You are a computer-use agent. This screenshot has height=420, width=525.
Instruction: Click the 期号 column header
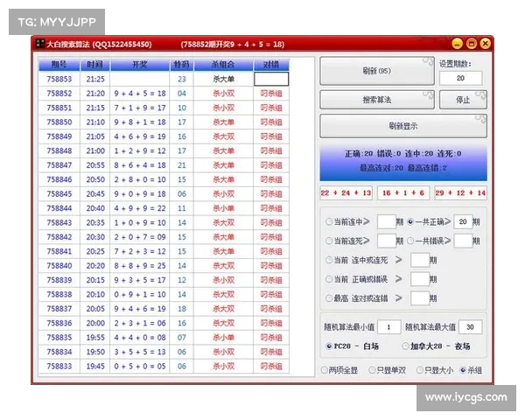(59, 64)
